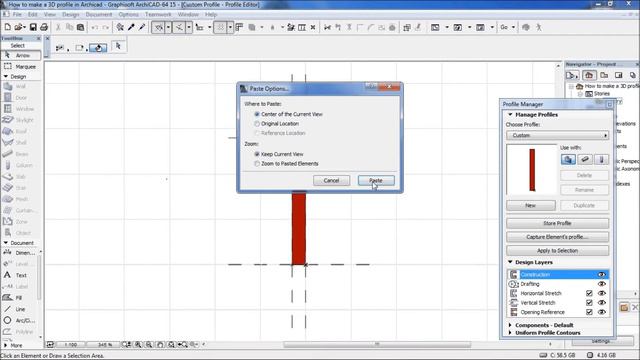Click the Project Map icon in Navigator
The width and height of the screenshot is (640, 360).
589,75
